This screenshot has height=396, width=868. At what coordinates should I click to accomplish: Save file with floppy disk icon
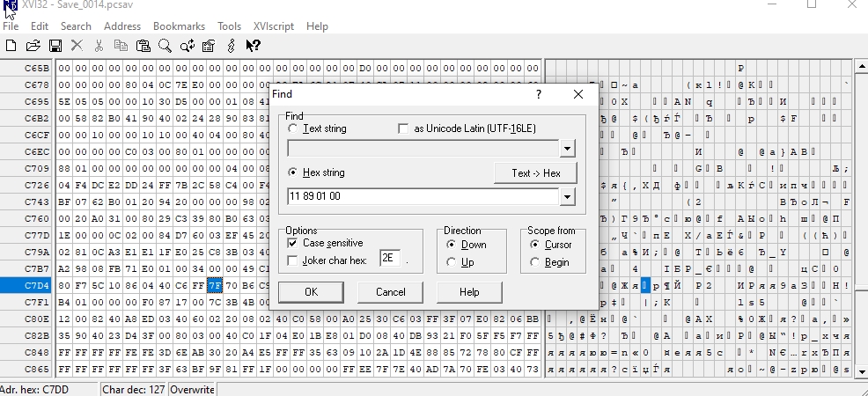click(x=55, y=46)
